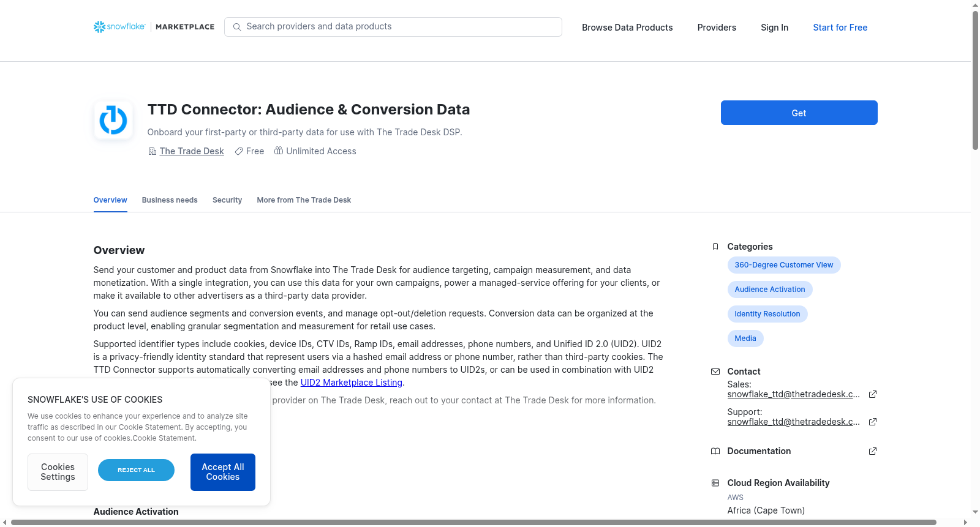The image size is (980, 527).
Task: Click the scrollbar up arrow
Action: [975, 5]
